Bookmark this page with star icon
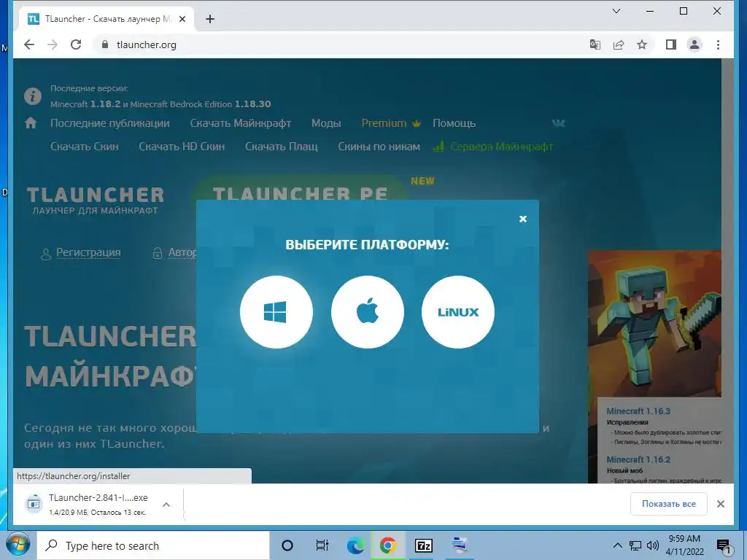The image size is (747, 560). 642,44
